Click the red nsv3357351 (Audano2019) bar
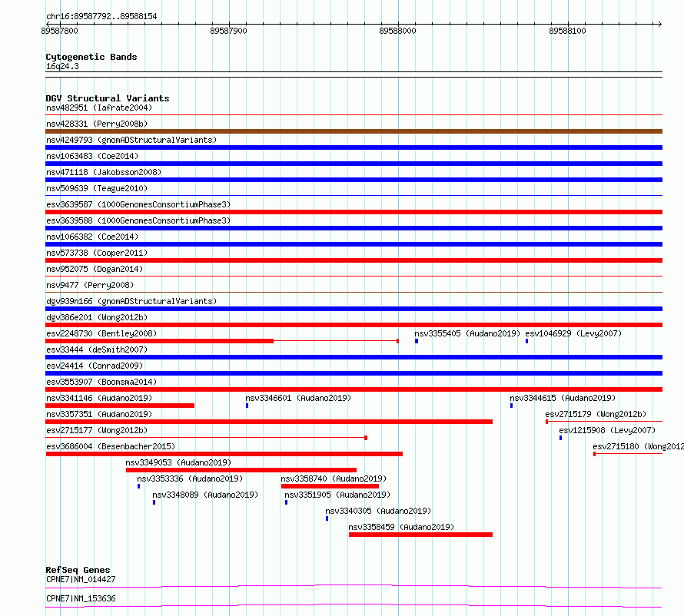684x616 pixels. [269, 422]
